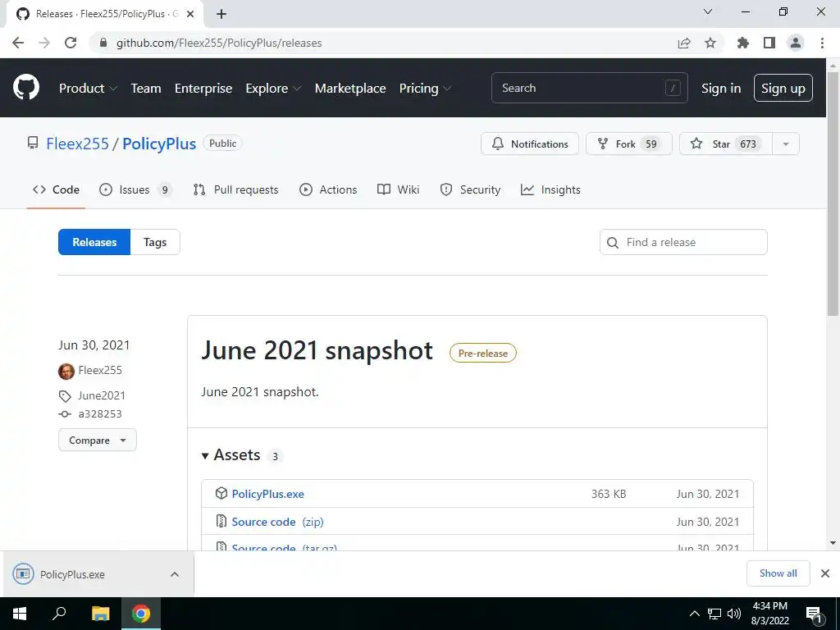
Task: Click the Enterprise nav link
Action: point(203,89)
